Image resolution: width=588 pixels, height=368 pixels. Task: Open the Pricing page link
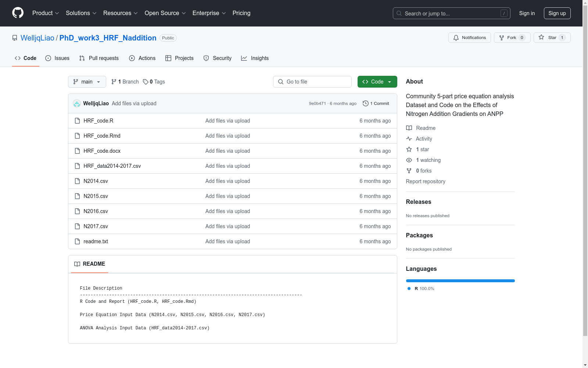pyautogui.click(x=241, y=13)
